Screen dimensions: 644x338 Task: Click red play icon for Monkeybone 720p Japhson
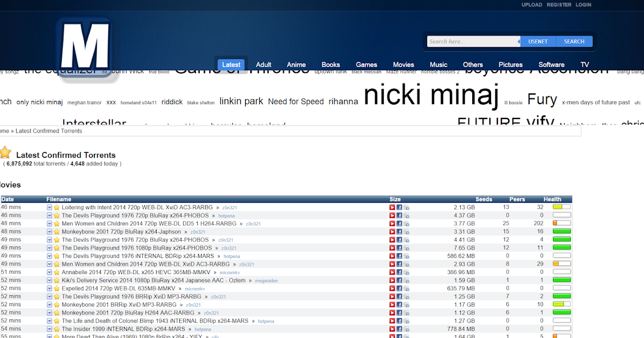point(392,232)
